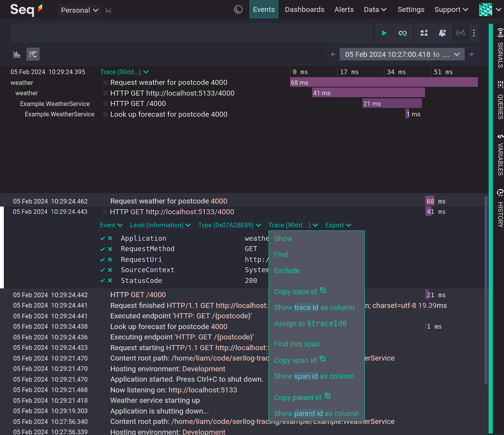The width and height of the screenshot is (504, 435).
Task: Run the query with the play button
Action: coord(384,33)
